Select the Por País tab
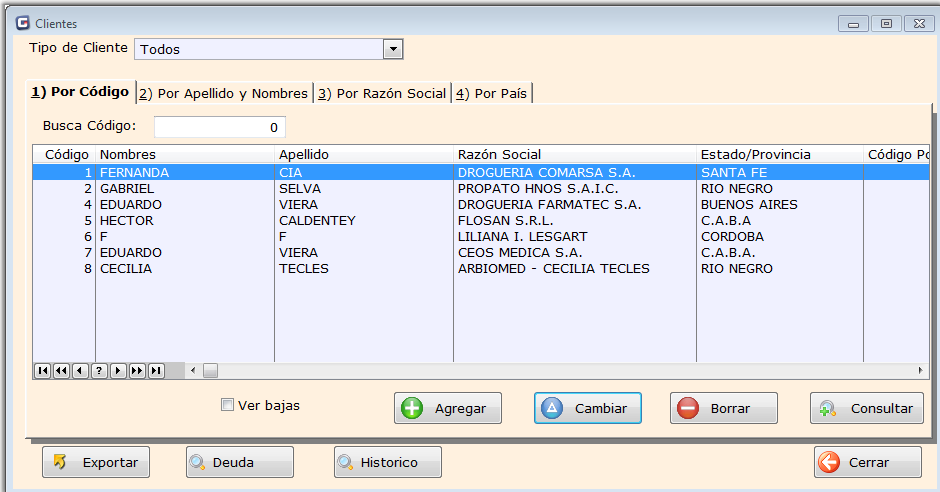Image resolution: width=940 pixels, height=492 pixels. pos(492,93)
